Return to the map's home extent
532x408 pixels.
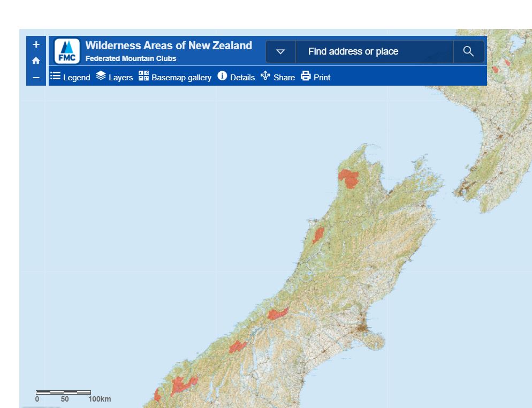click(x=36, y=61)
